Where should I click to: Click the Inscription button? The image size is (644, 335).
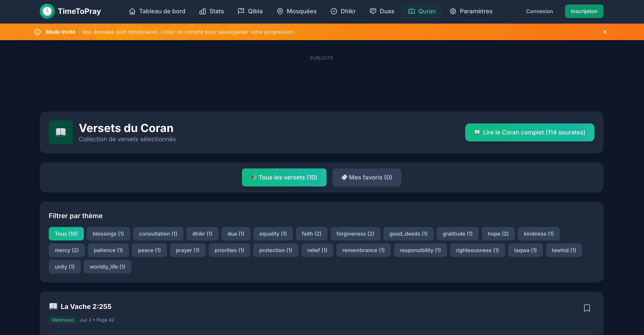(x=584, y=11)
